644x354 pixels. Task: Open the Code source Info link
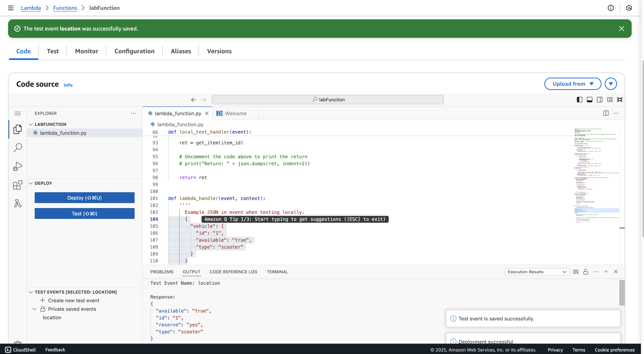click(x=68, y=85)
